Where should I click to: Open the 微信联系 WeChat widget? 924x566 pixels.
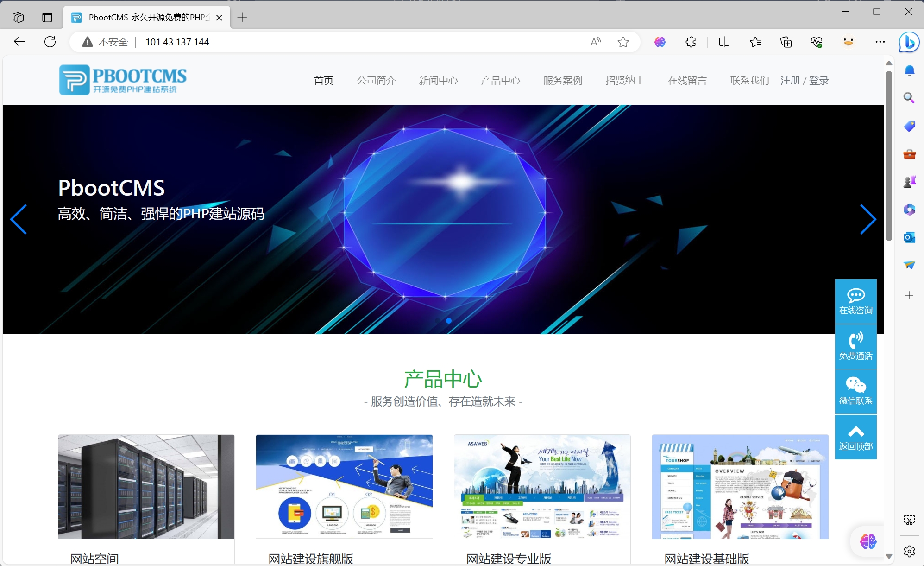pos(855,391)
